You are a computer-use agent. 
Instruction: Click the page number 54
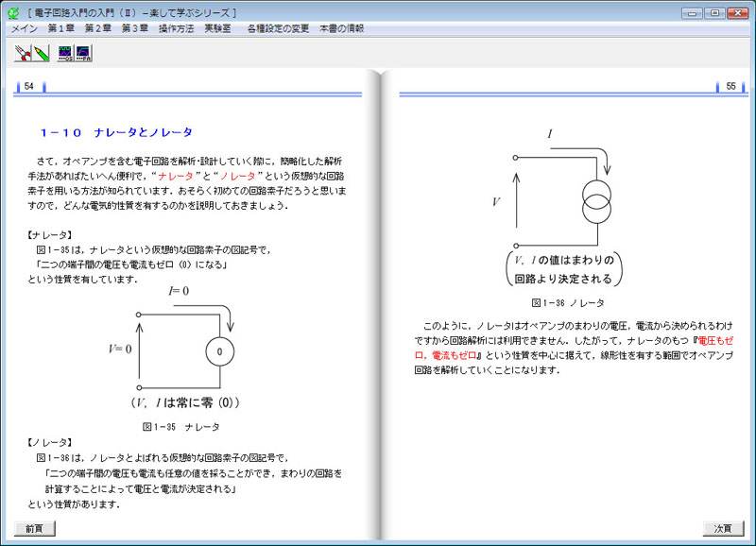(29, 86)
